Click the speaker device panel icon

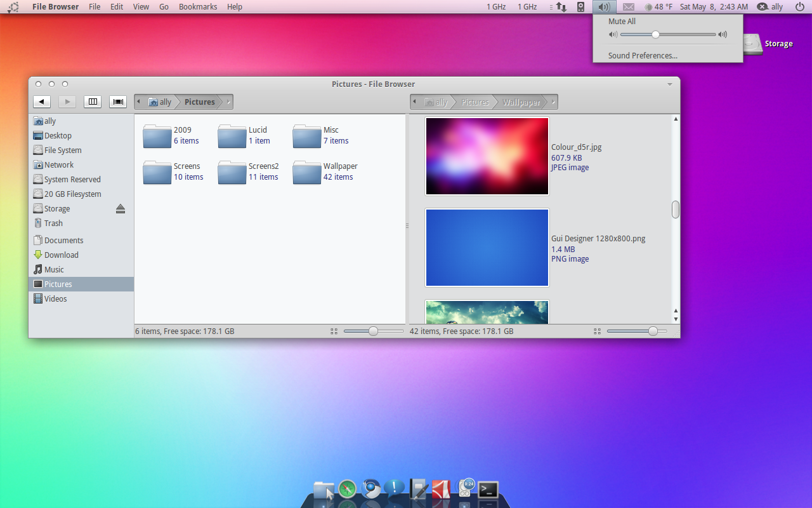click(581, 7)
